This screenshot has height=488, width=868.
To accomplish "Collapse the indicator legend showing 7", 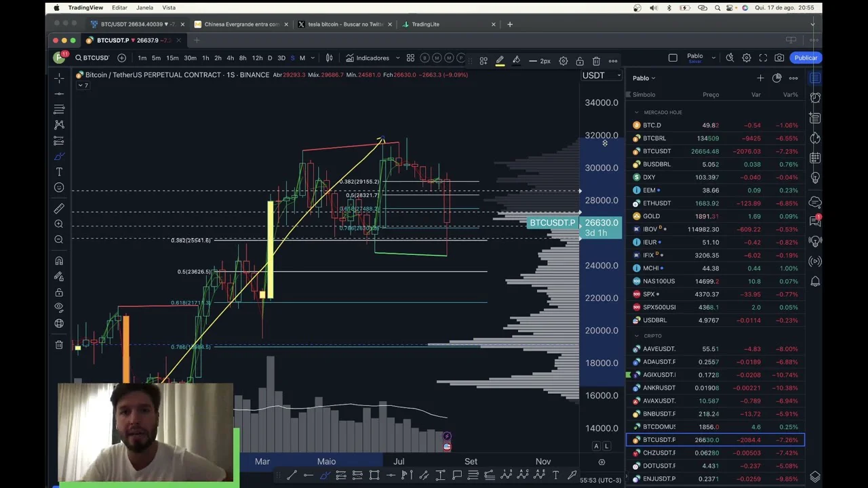I will coord(82,85).
